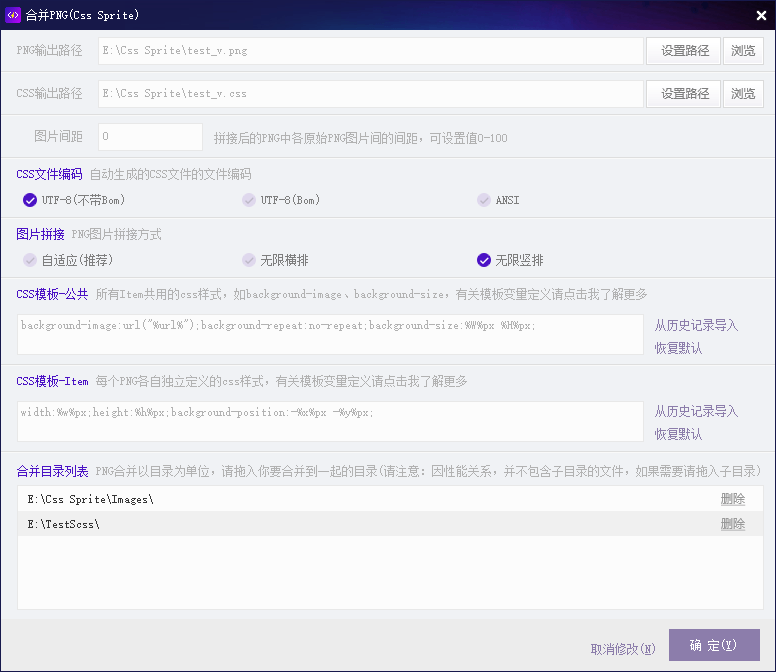Focus the 图片间距 spacing input field
This screenshot has height=672, width=776.
tap(150, 137)
